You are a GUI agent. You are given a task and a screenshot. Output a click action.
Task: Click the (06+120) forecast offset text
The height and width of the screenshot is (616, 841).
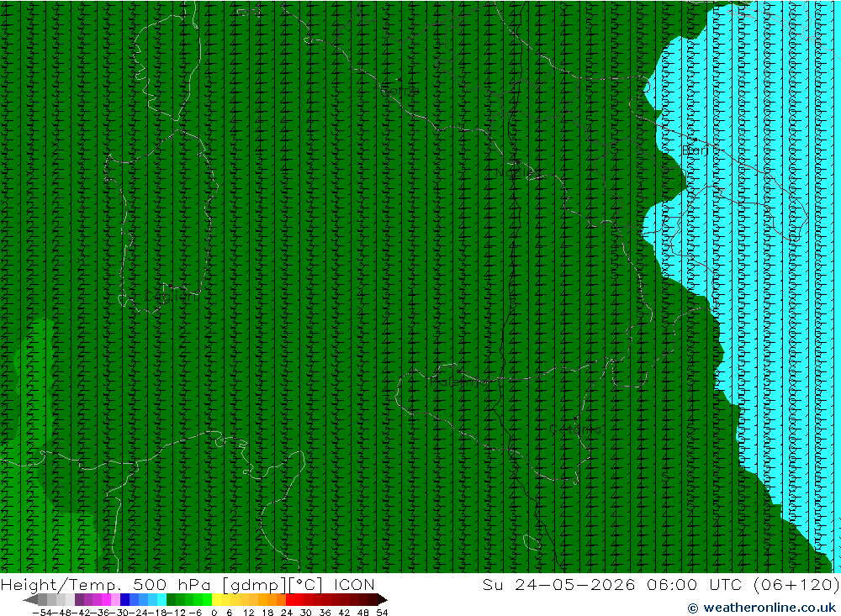[796, 584]
